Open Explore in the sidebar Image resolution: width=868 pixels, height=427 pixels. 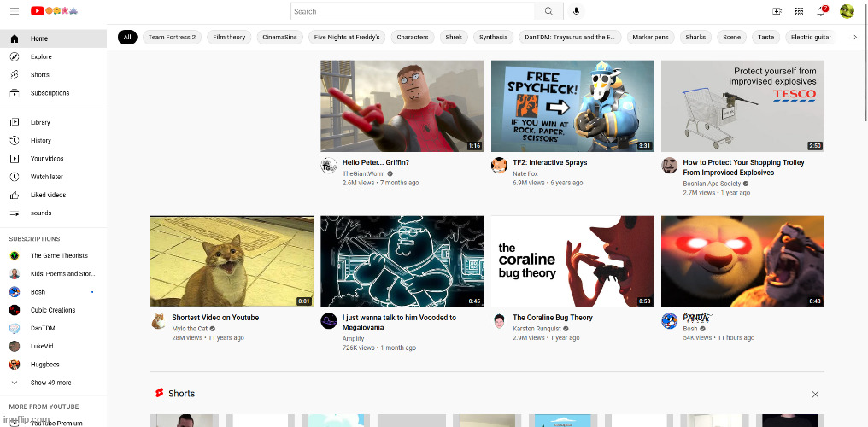[53, 56]
